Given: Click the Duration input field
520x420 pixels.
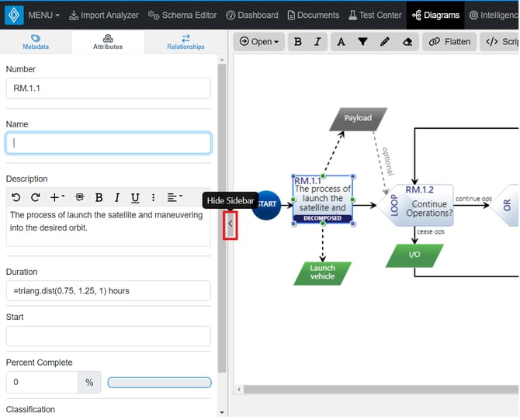Looking at the screenshot, I should tap(108, 291).
